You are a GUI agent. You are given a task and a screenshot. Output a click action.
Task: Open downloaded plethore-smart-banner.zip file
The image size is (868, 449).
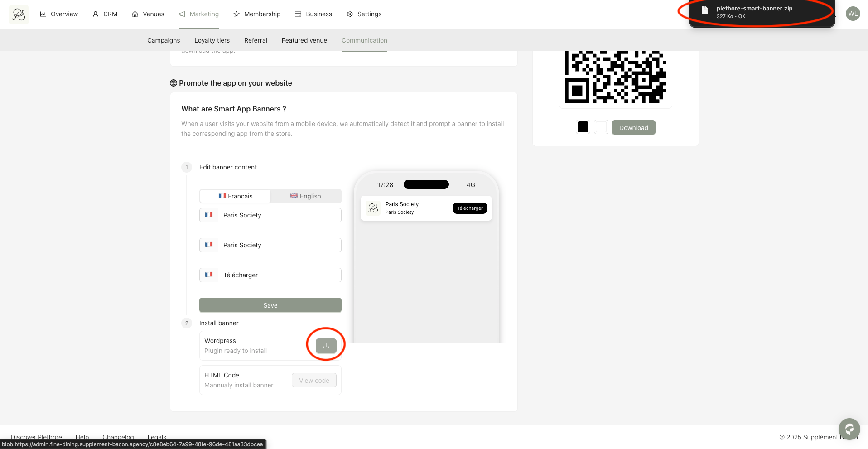(762, 12)
